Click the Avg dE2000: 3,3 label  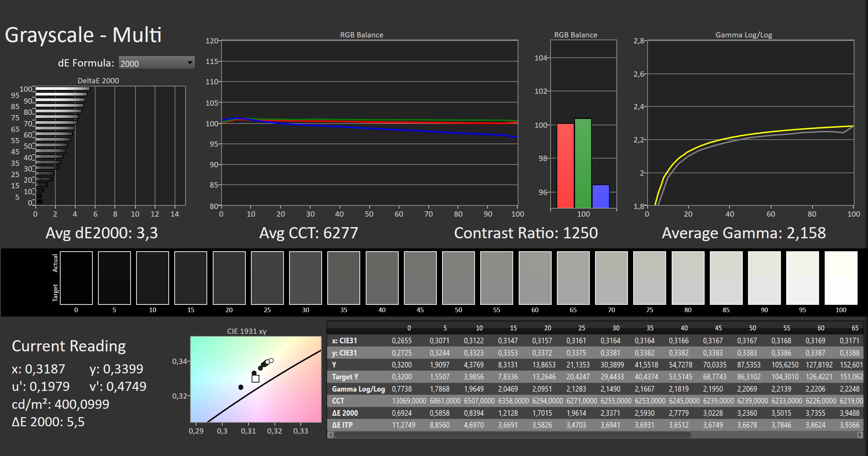101,233
